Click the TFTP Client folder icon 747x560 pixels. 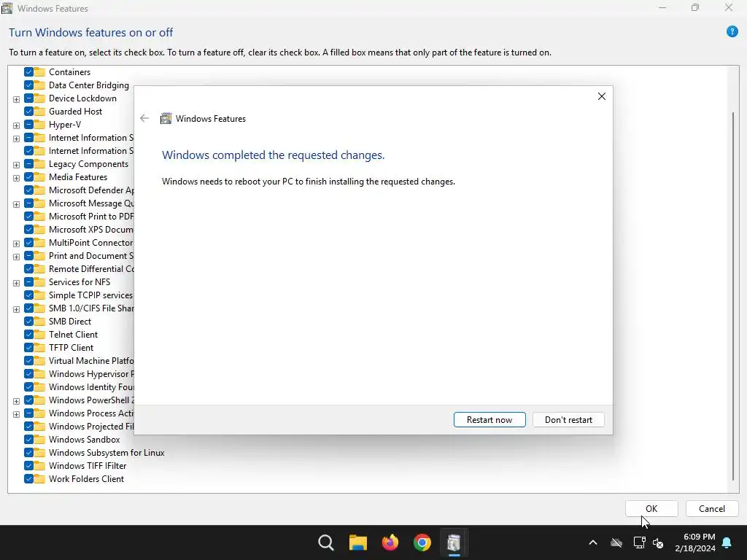[x=39, y=348]
